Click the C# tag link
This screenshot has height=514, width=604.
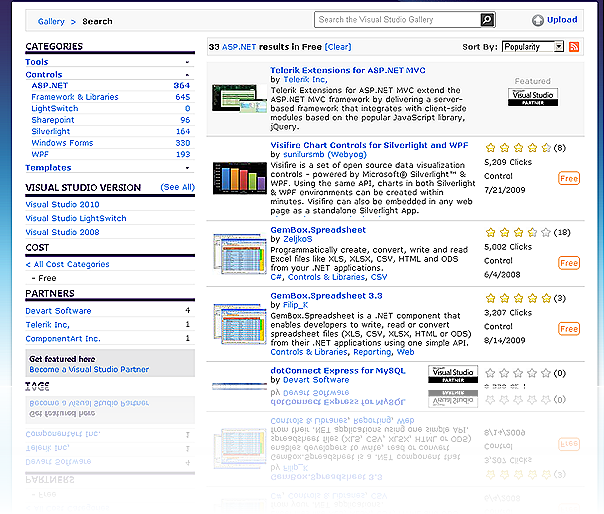click(276, 277)
